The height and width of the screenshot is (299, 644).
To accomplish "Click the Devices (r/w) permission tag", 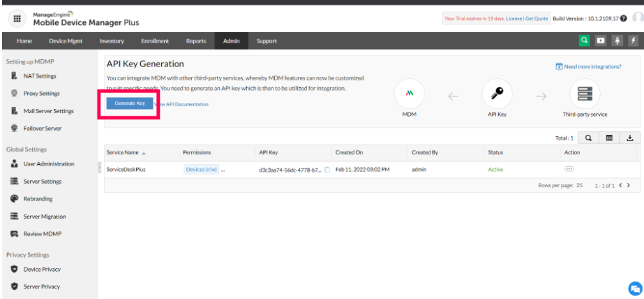I will pyautogui.click(x=201, y=170).
